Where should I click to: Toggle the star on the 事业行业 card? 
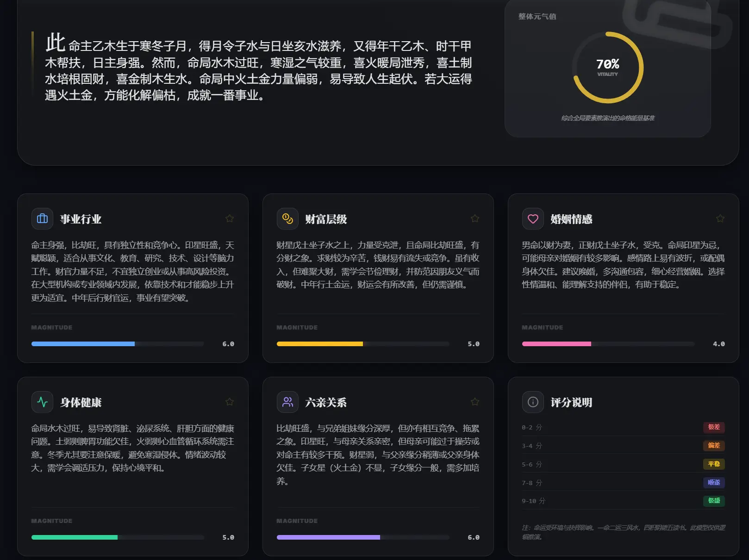pyautogui.click(x=230, y=218)
